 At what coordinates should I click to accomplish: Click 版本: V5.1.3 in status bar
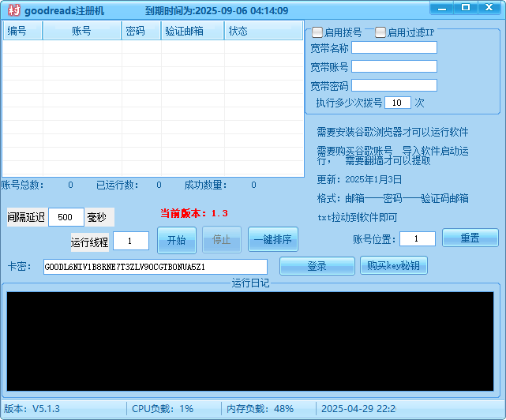[x=32, y=409]
